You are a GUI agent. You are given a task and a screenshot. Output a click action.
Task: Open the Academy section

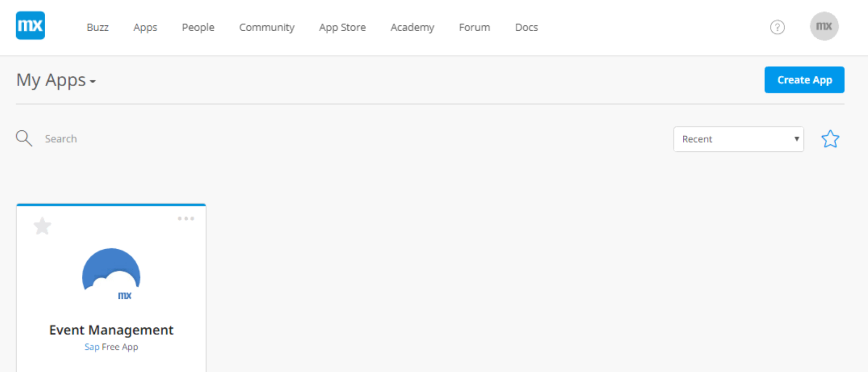click(412, 27)
